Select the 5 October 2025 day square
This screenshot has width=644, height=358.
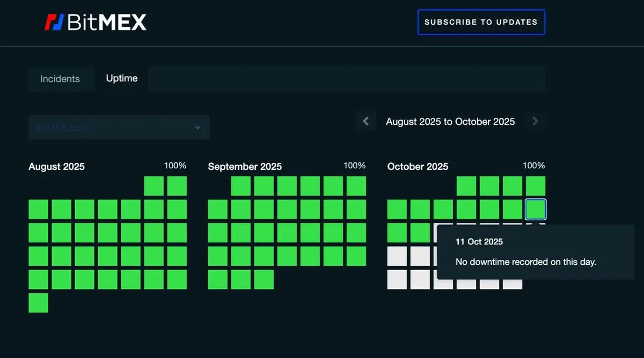(397, 210)
